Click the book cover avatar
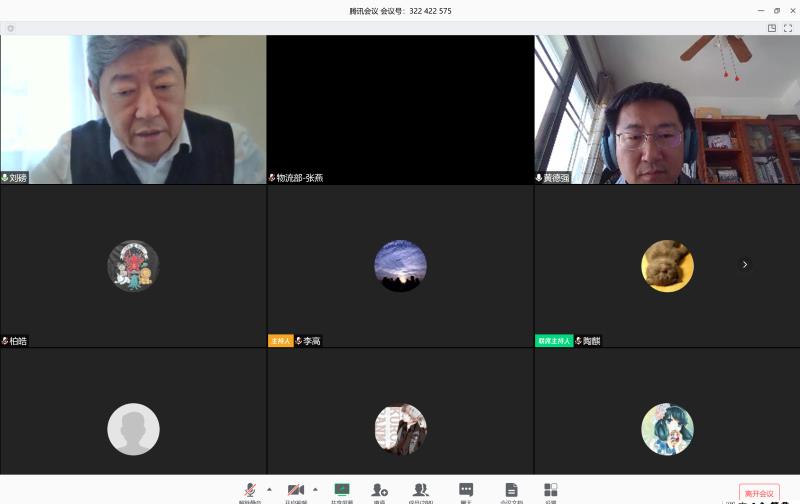The height and width of the screenshot is (504, 800). [401, 429]
